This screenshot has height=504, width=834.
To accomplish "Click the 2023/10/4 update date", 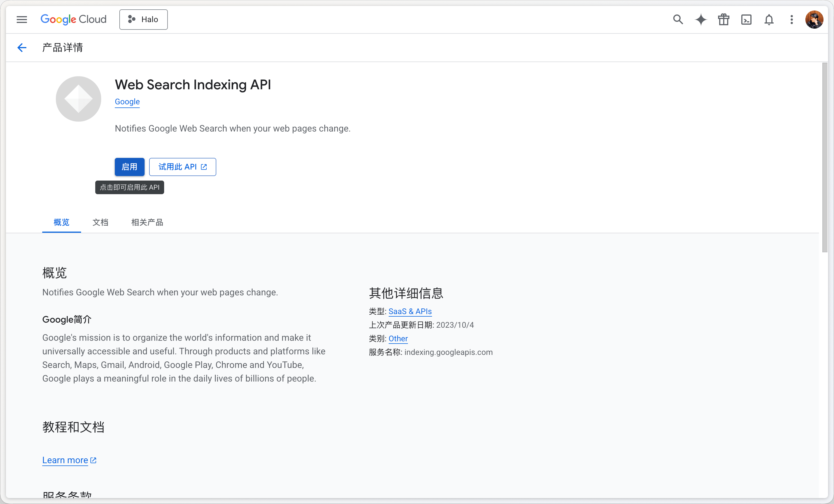I will click(455, 325).
